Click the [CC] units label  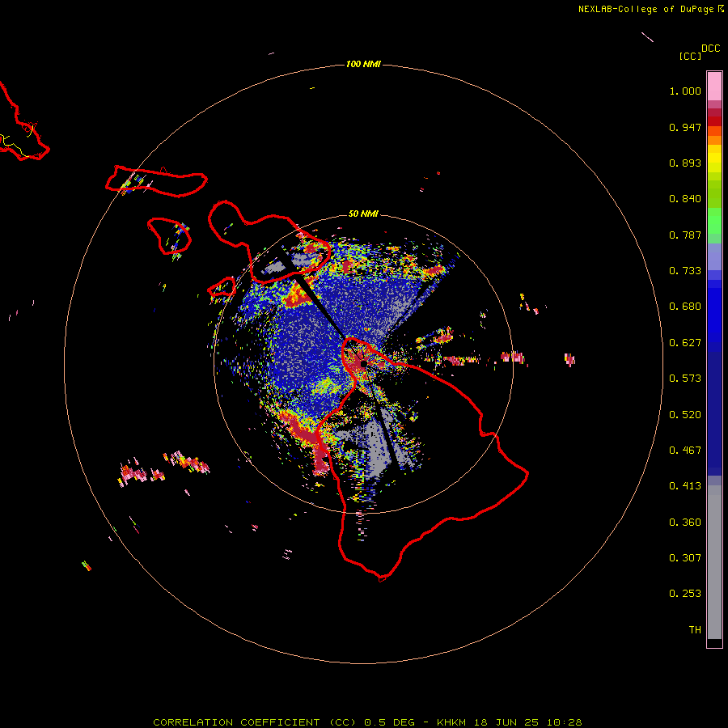click(x=690, y=56)
